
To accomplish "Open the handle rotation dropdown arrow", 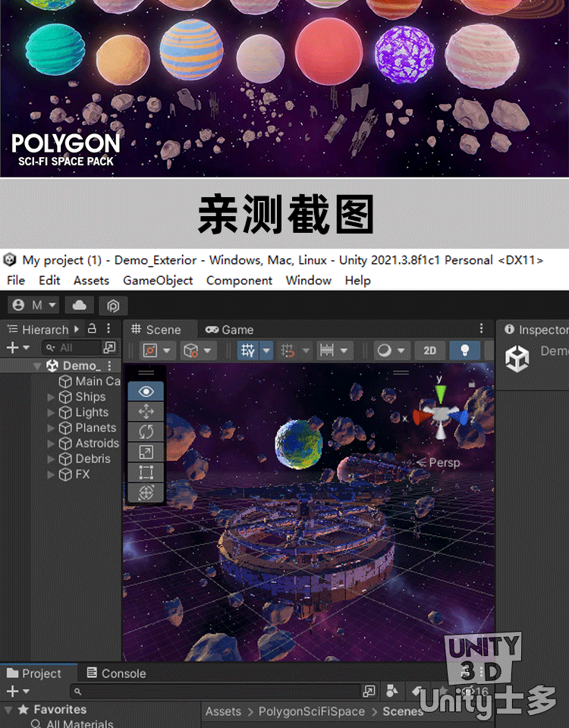I will (x=208, y=350).
